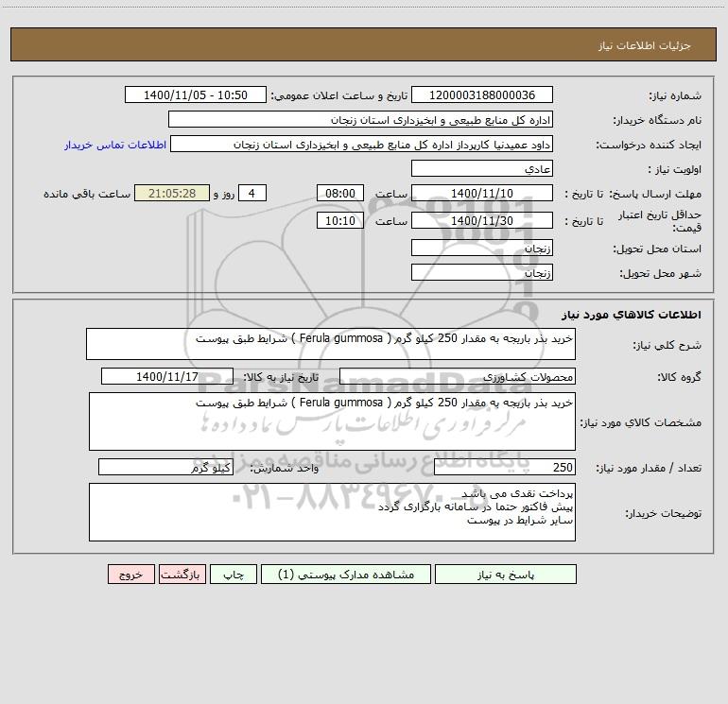Click announcement date field 1400/11/05 - 10:50
This screenshot has width=728, height=704.
(196, 94)
